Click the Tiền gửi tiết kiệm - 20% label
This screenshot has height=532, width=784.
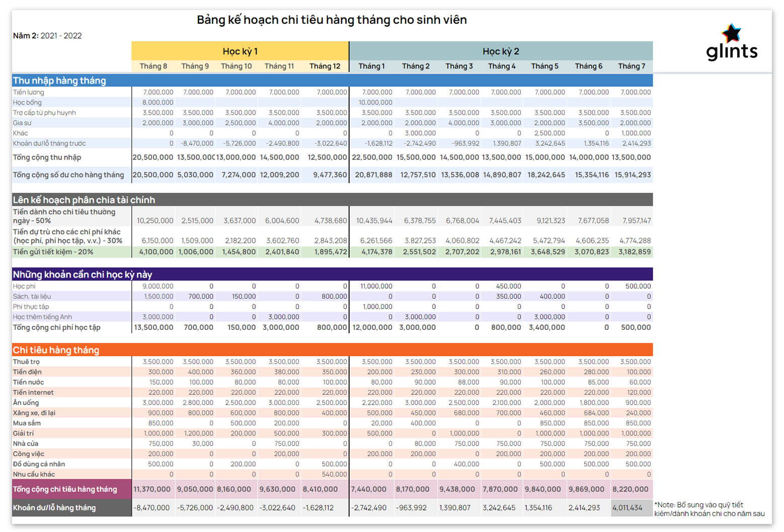[x=53, y=252]
